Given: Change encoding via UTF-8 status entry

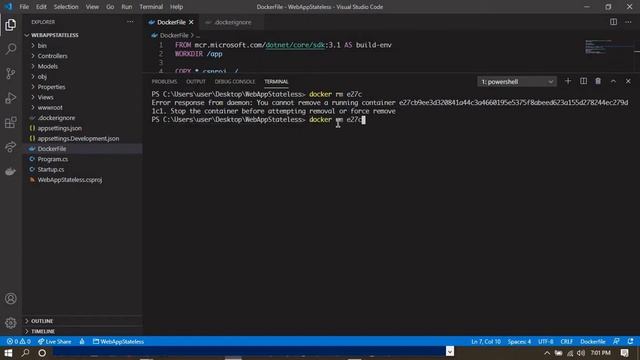Looking at the screenshot, I should [x=546, y=342].
